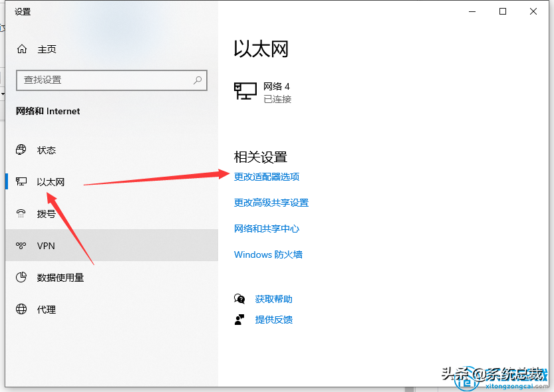This screenshot has width=554, height=392.
Task: Click the 以太网 network icon in sidebar
Action: click(x=21, y=181)
